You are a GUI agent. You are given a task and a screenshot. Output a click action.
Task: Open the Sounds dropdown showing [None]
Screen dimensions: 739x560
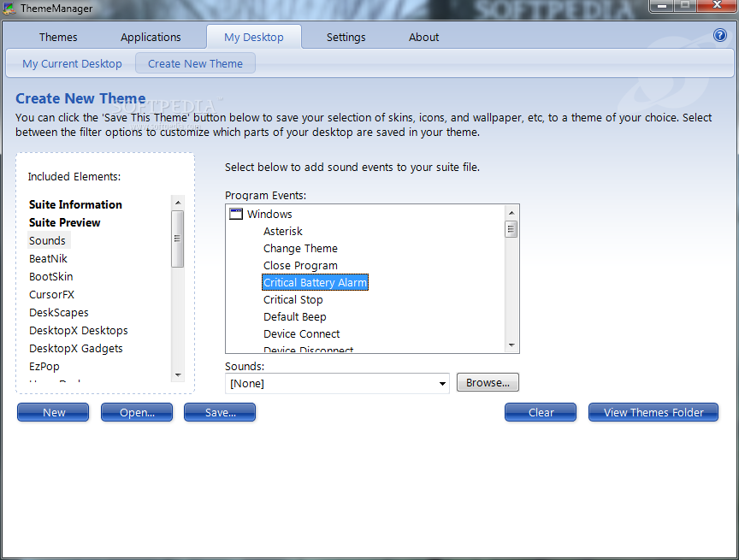tap(337, 383)
